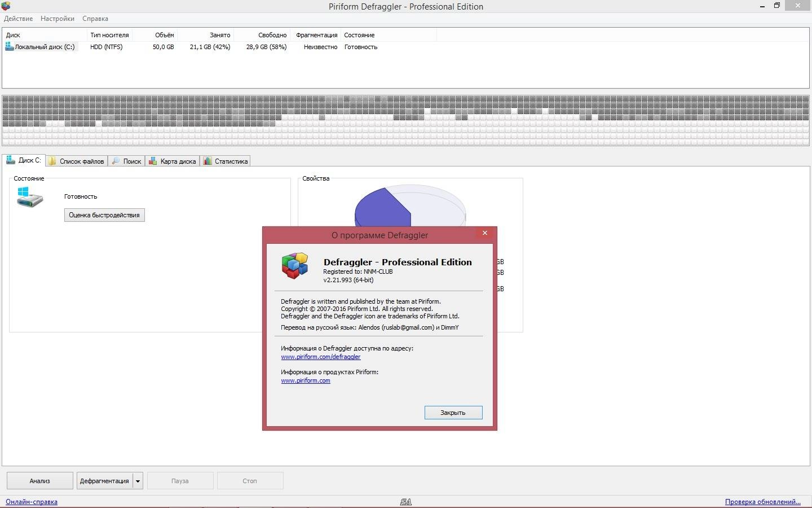The width and height of the screenshot is (812, 508).
Task: Click the Карта диска blocks icon
Action: pyautogui.click(x=153, y=161)
